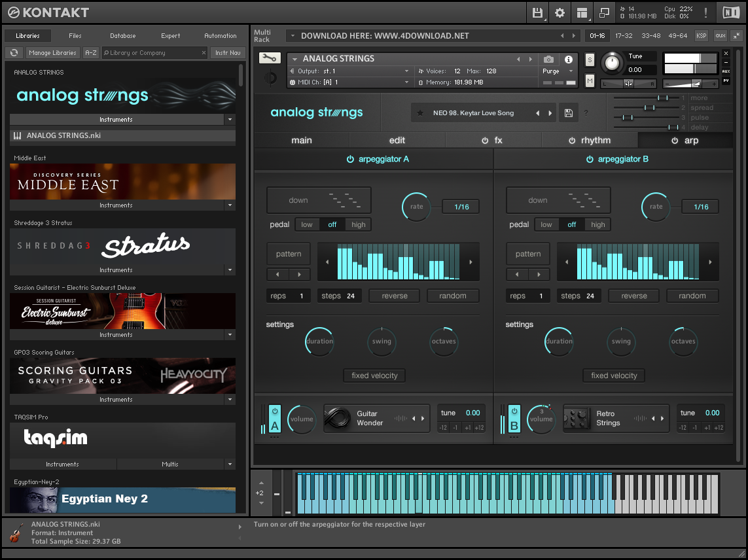Click the save disk icon in top toolbar
This screenshot has width=748, height=560.
538,13
